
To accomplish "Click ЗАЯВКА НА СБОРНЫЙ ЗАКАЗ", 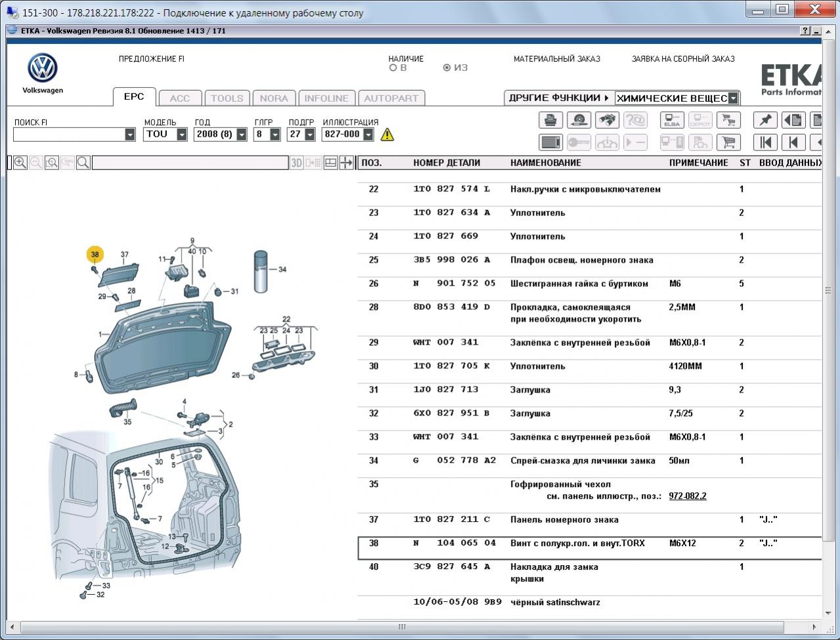I will click(x=683, y=59).
